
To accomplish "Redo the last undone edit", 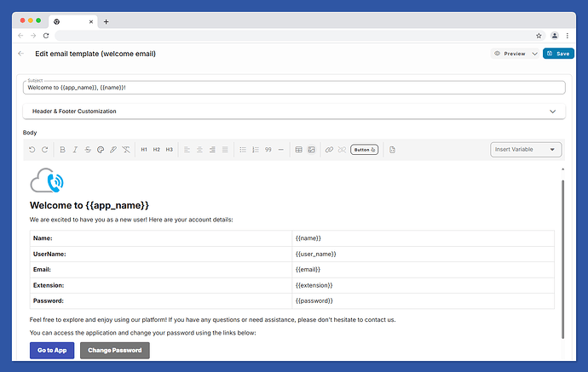I will tap(44, 150).
